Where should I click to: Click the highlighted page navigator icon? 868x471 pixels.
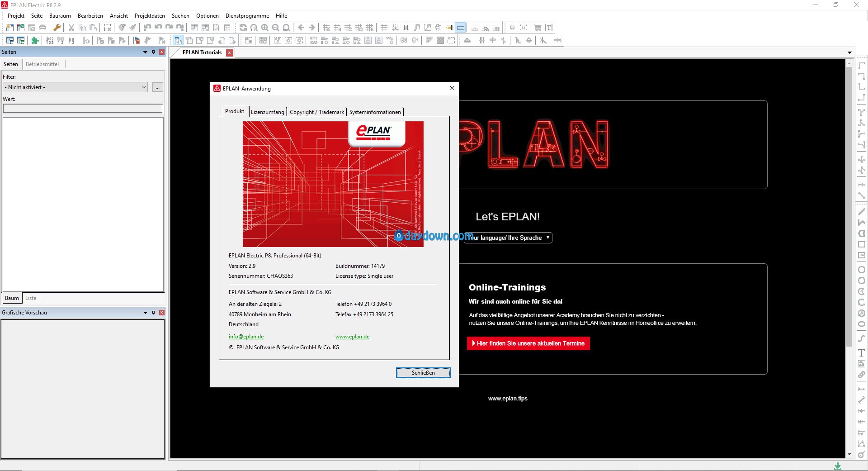178,40
